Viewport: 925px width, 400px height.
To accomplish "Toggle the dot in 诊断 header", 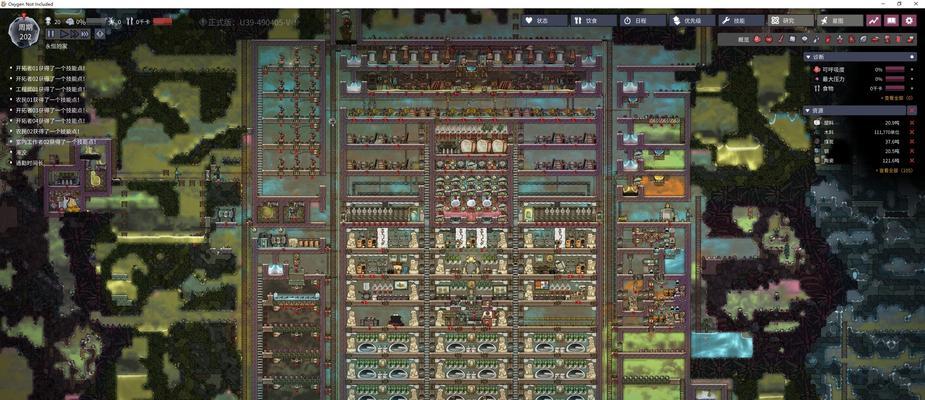I will click(x=911, y=57).
